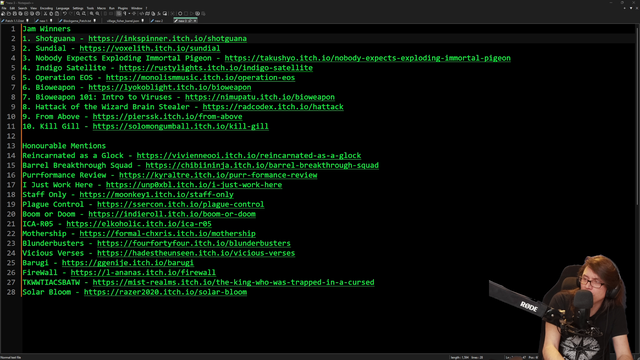Open the Define Your Language icon
Image resolution: width=640 pixels, height=360 pixels.
(142, 13)
